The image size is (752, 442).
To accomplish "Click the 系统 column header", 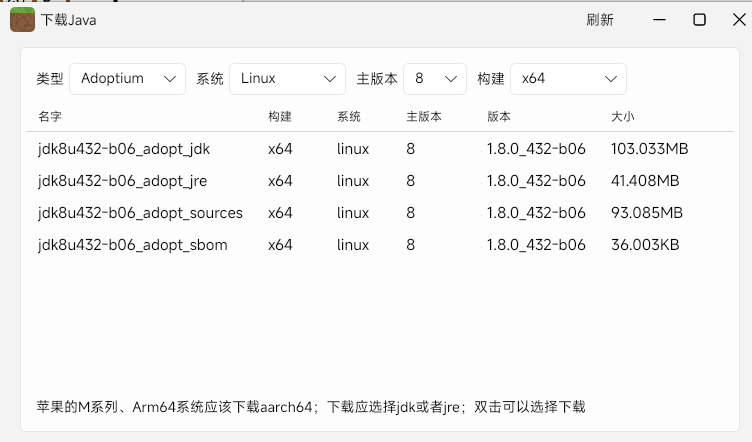I will [x=349, y=116].
